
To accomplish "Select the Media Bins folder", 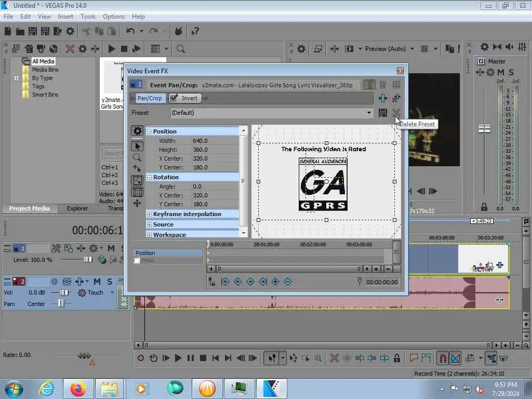I will tap(45, 70).
